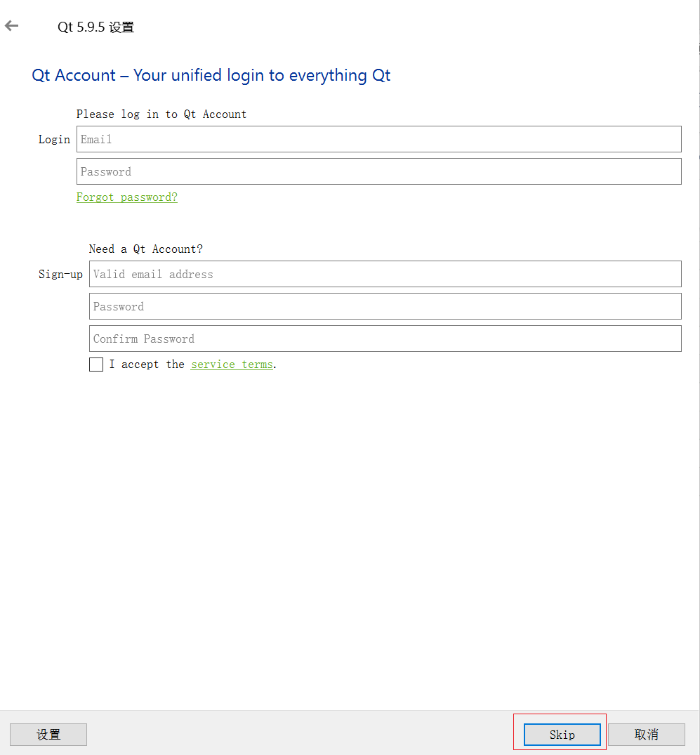Image resolution: width=700 pixels, height=755 pixels.
Task: Open the 设置 settings button
Action: coord(48,735)
